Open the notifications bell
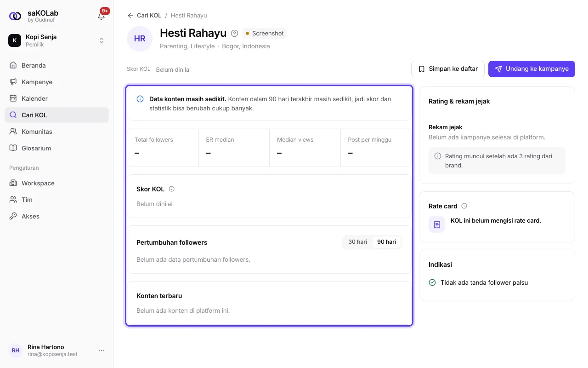Image resolution: width=588 pixels, height=368 pixels. pyautogui.click(x=102, y=16)
